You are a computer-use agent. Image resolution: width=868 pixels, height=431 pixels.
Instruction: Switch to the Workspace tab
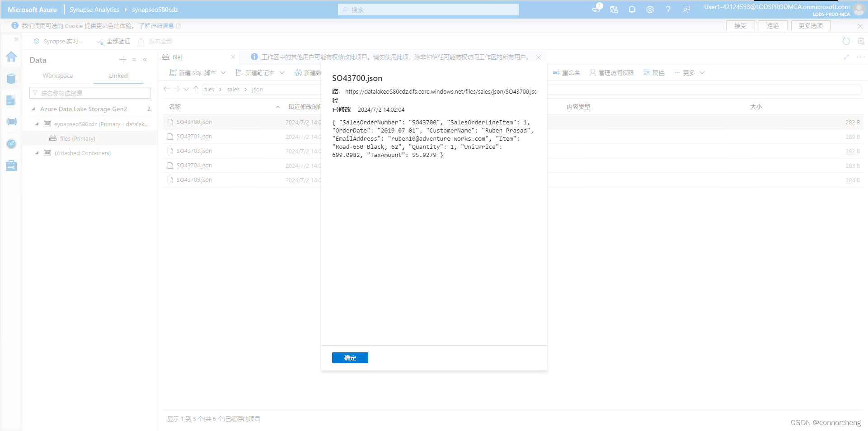[58, 76]
